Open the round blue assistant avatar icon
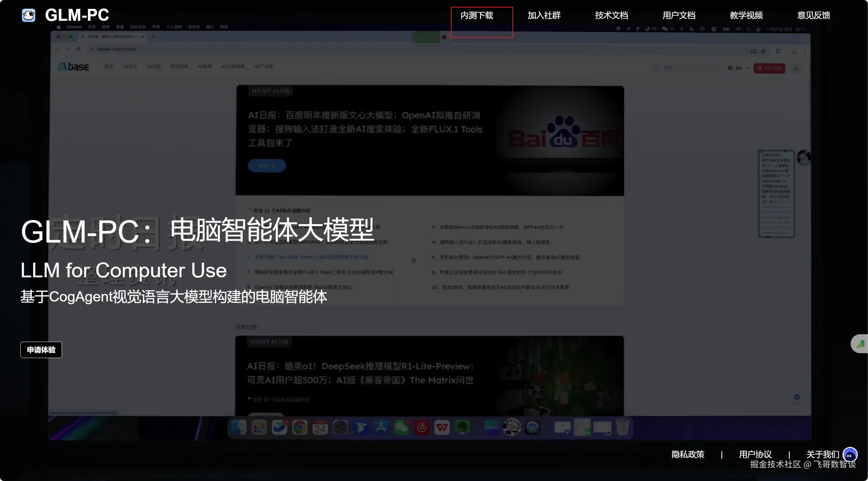This screenshot has height=481, width=868. [850, 455]
